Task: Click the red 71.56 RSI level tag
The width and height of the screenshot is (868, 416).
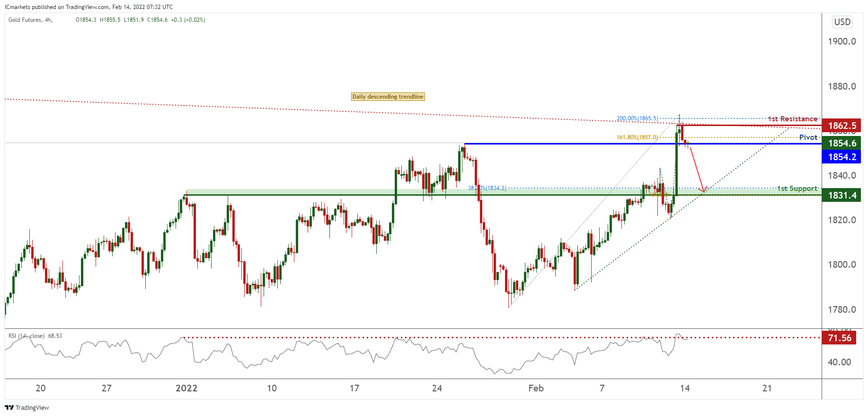Action: [839, 338]
